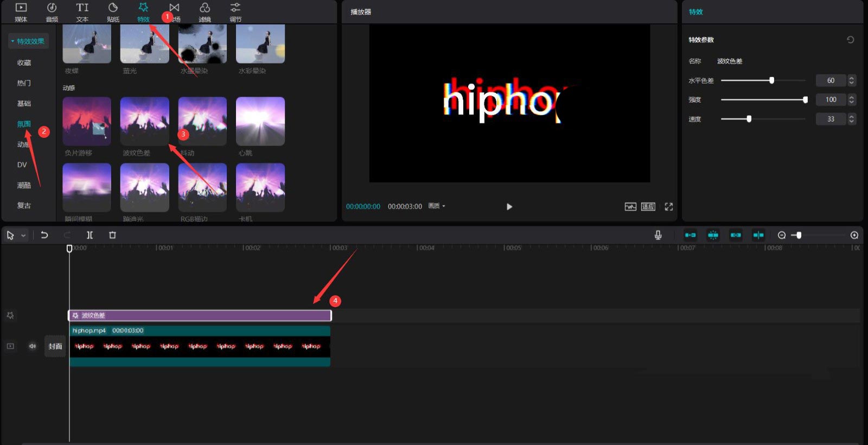
Task: Click the zoom out timeline icon
Action: [x=781, y=235]
